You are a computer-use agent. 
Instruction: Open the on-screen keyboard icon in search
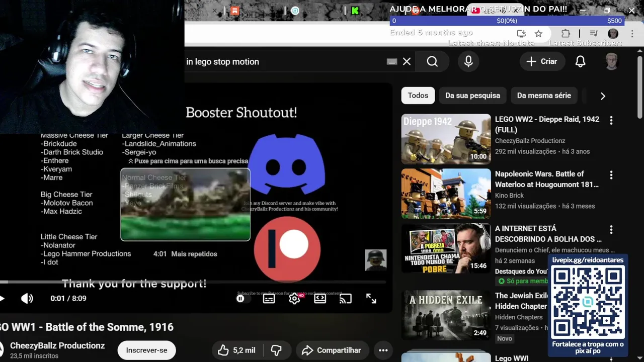click(x=392, y=61)
